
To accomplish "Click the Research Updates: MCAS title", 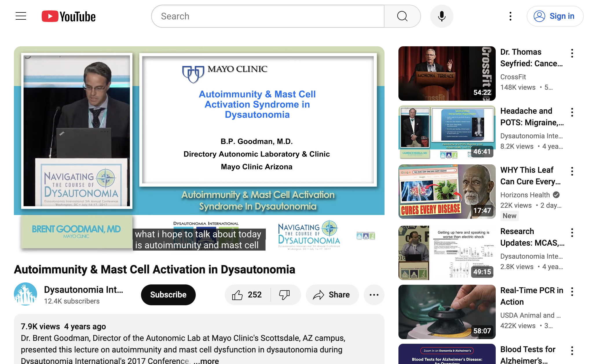I will coord(532,237).
